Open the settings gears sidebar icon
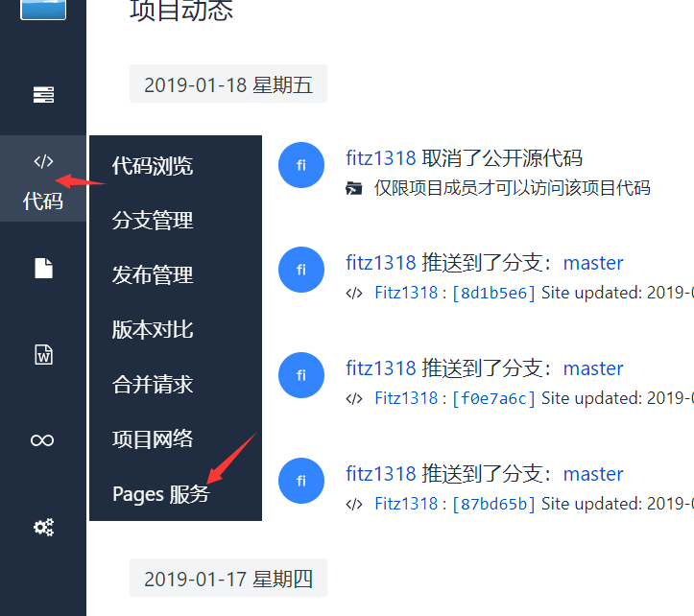694x616 pixels. 43,527
